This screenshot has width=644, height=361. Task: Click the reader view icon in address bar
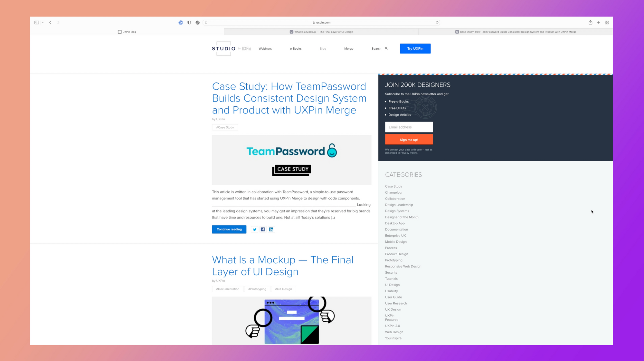pos(206,22)
